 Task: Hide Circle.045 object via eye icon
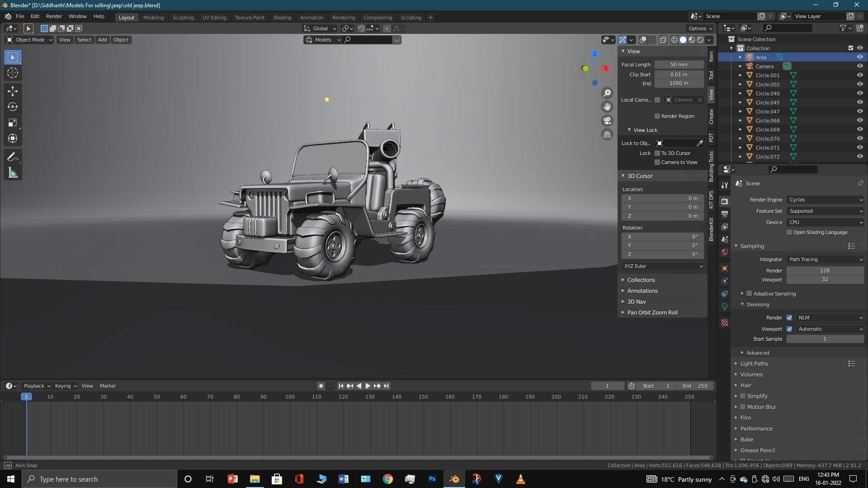click(860, 103)
